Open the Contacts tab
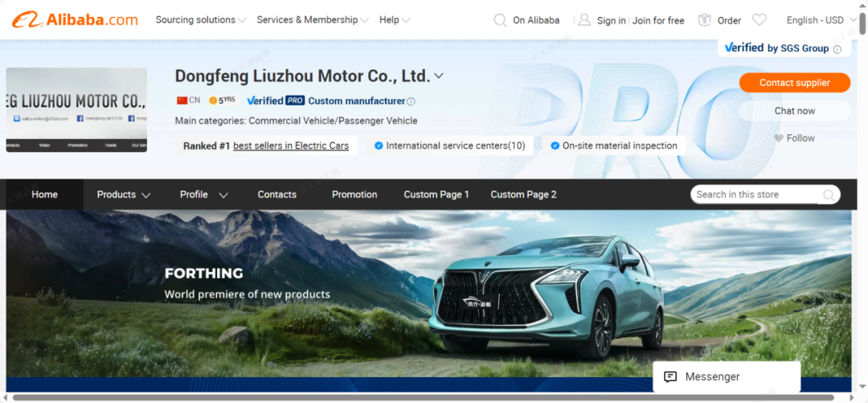The image size is (868, 403). pos(276,195)
